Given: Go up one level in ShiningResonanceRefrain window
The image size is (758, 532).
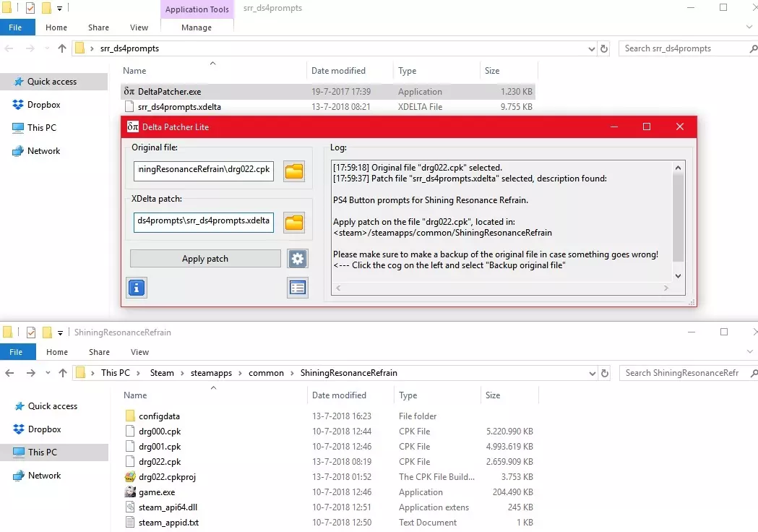Looking at the screenshot, I should [x=63, y=373].
